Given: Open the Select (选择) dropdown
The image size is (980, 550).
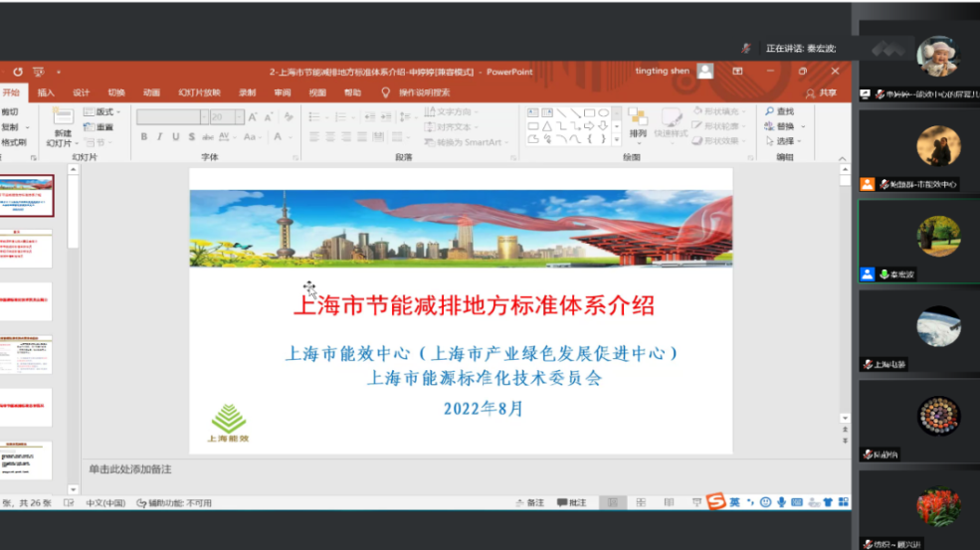Looking at the screenshot, I should pyautogui.click(x=787, y=141).
